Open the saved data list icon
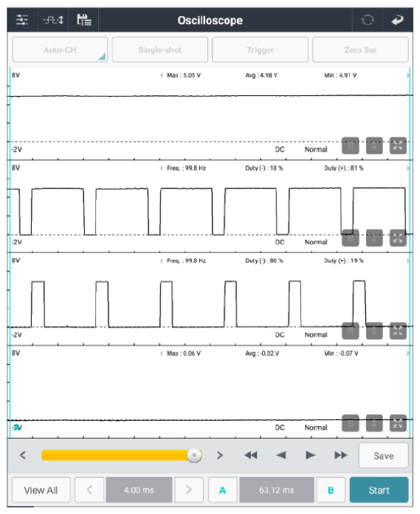Screen dimensions: 420x514 (84, 20)
